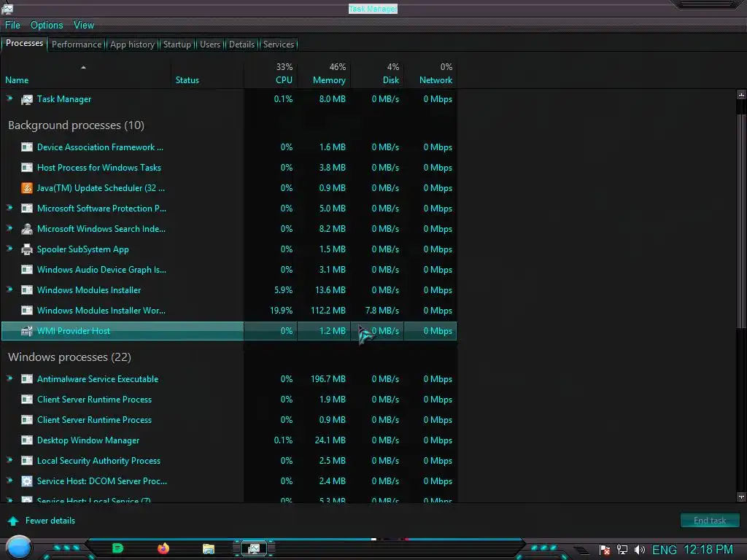Screen dimensions: 747x560
Task: Switch to the Users tab
Action: [x=210, y=44]
